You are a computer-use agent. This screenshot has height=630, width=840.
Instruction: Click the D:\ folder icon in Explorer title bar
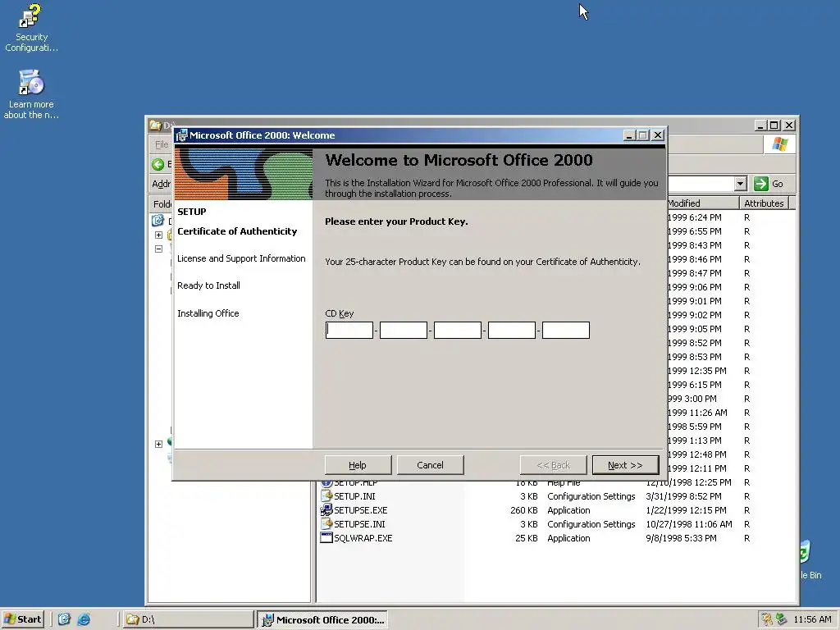point(155,126)
